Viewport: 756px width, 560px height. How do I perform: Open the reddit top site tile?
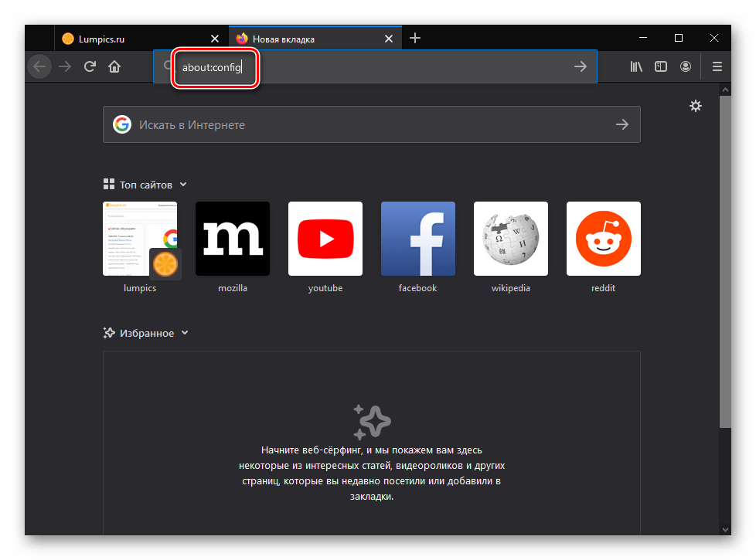(604, 239)
